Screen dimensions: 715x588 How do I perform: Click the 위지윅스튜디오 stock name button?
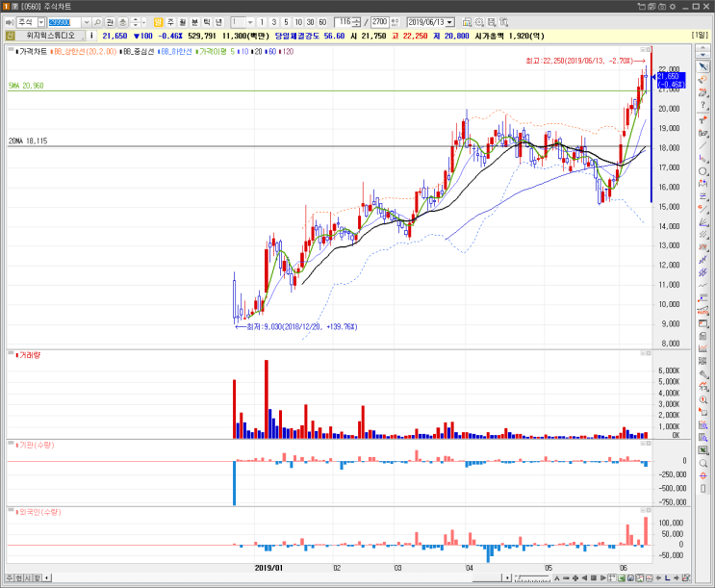click(x=50, y=36)
